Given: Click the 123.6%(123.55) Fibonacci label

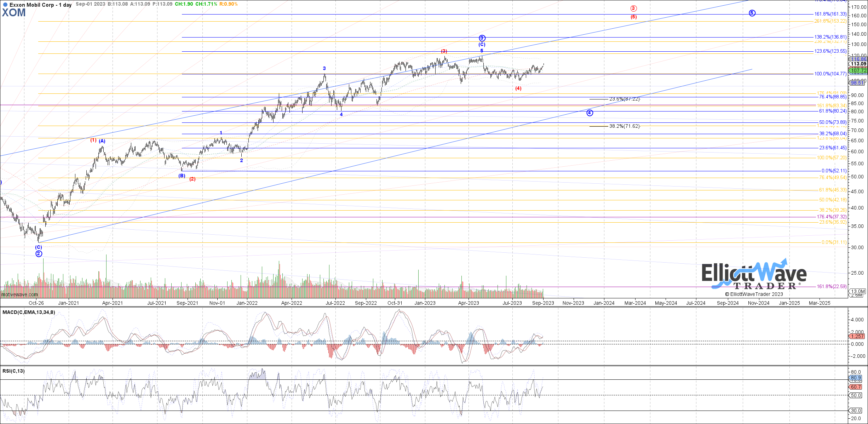Looking at the screenshot, I should pos(830,51).
